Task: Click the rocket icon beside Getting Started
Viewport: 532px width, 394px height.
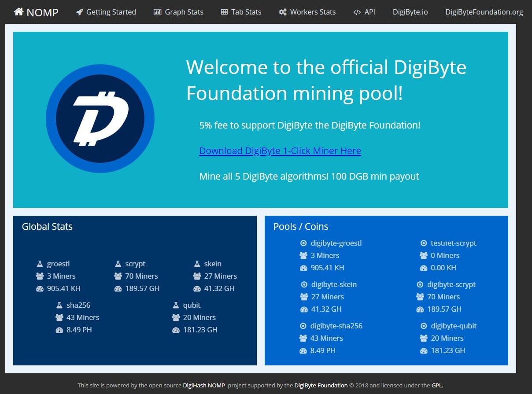Action: 79,12
